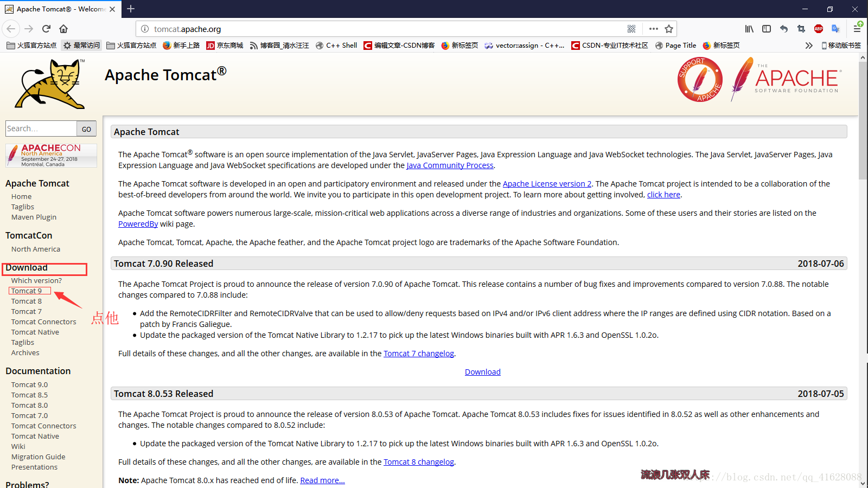Open the Tomcat 8 download link
Image resolution: width=868 pixels, height=488 pixels.
[x=27, y=301]
